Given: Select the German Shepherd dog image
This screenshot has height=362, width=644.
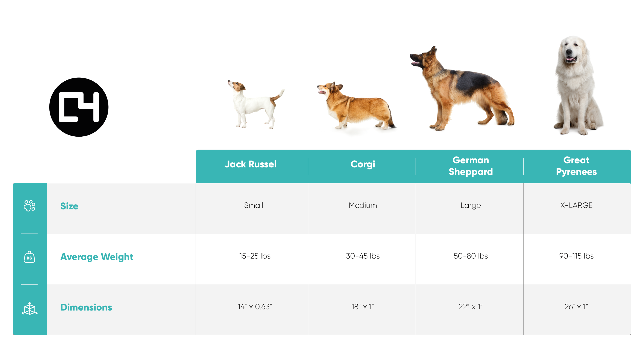Looking at the screenshot, I should point(462,88).
